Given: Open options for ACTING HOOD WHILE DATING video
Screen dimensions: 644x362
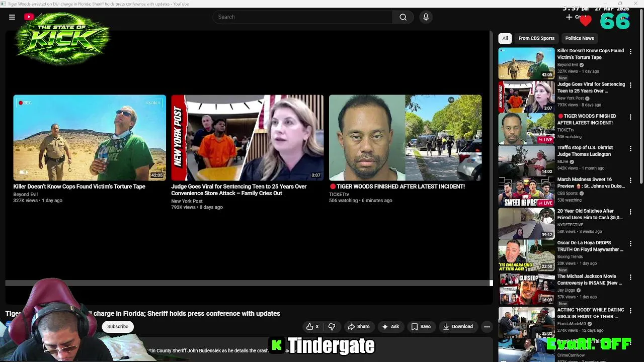Looking at the screenshot, I should click(630, 311).
